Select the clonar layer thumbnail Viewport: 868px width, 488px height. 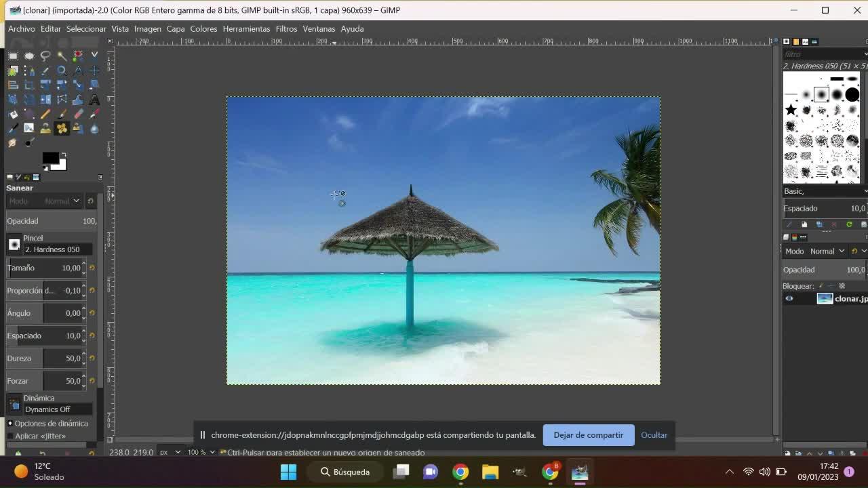[x=825, y=298]
